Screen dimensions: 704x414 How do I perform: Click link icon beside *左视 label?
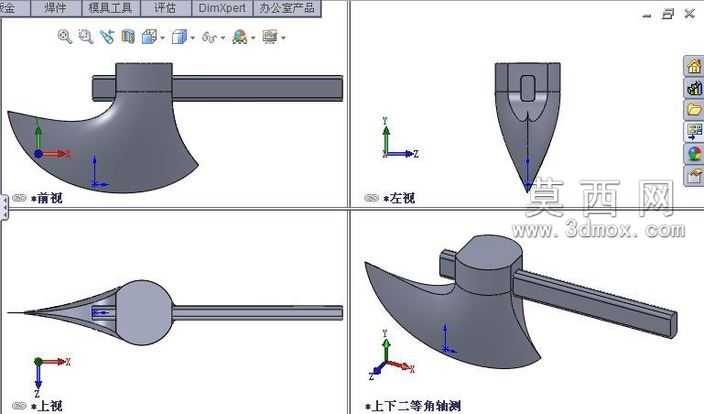tap(372, 198)
